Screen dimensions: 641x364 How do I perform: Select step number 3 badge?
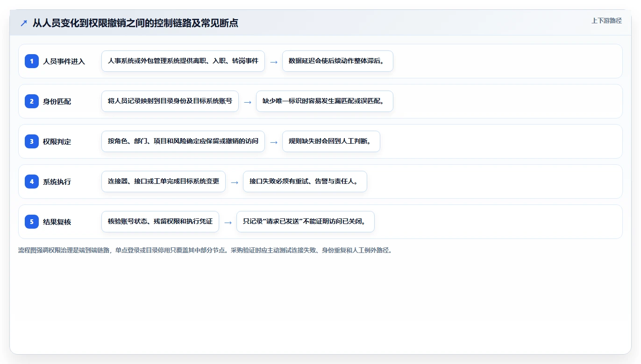(x=32, y=141)
